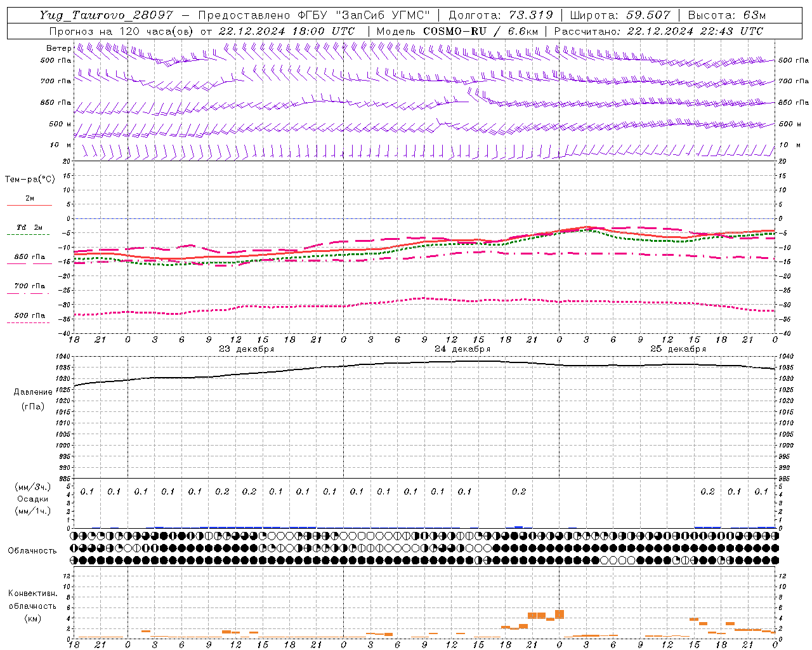
Task: Click the Td 2м dew point legend entry
Action: [x=30, y=227]
